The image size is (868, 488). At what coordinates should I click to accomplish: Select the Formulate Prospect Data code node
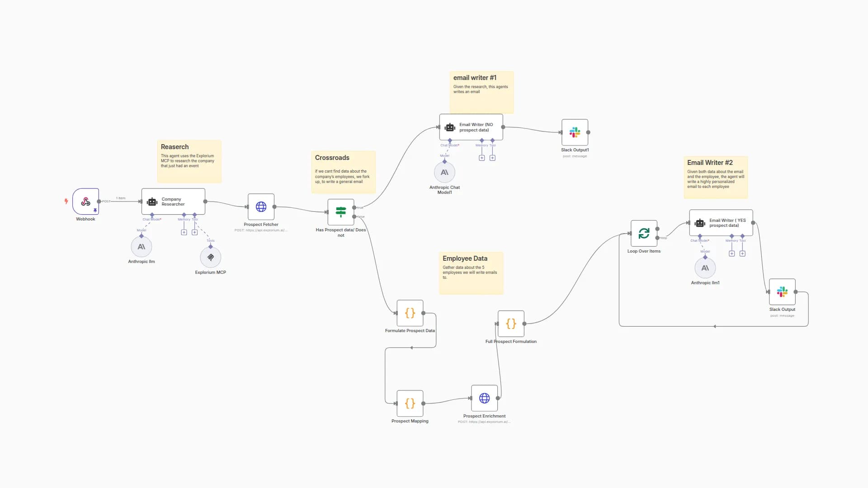(410, 313)
